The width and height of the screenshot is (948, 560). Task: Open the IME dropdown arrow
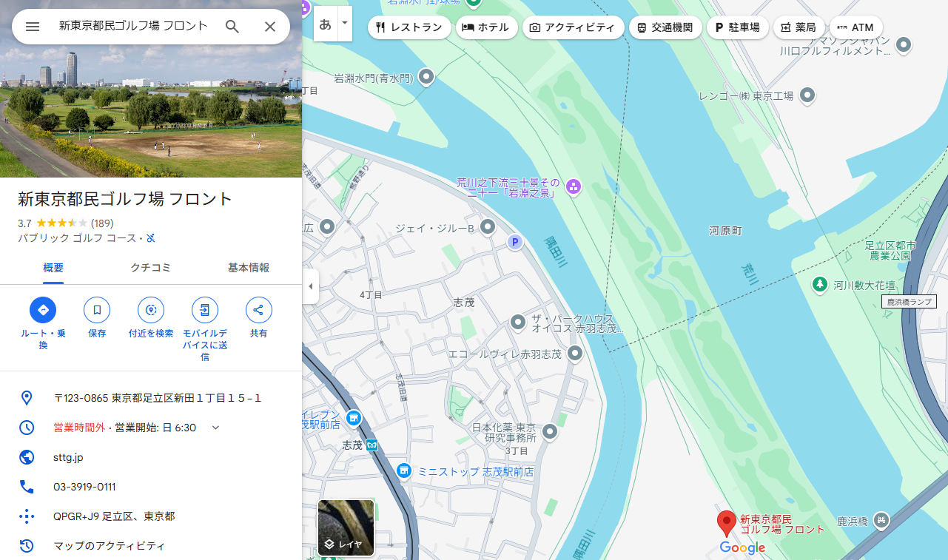(343, 23)
